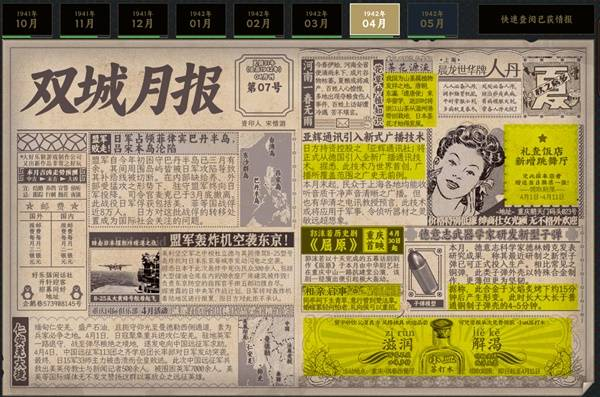
Task: Select the 1941年12月 tab
Action: [x=142, y=20]
